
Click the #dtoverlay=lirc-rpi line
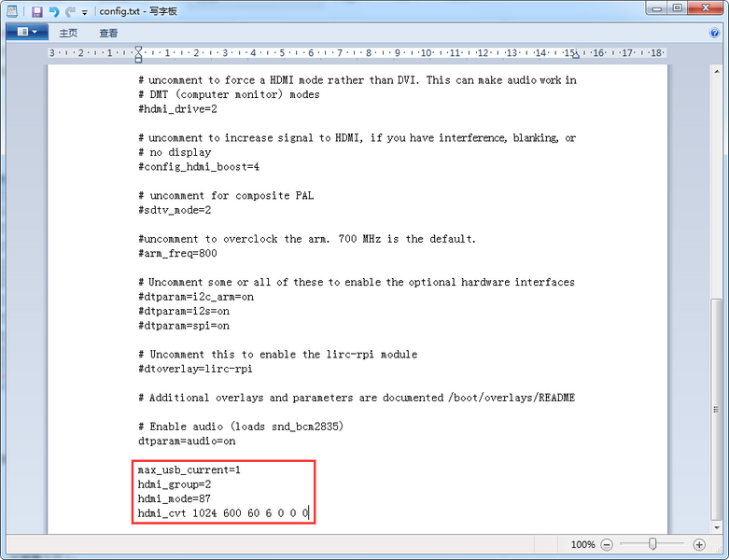195,369
